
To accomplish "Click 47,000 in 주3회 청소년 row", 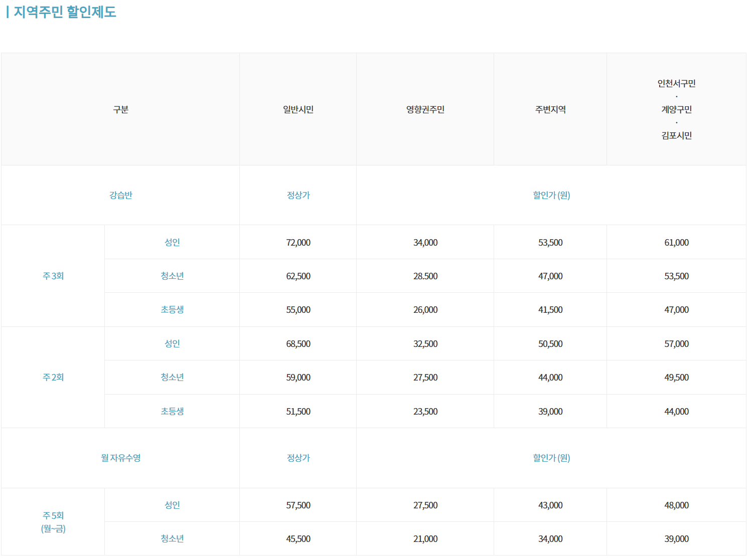I will (550, 276).
